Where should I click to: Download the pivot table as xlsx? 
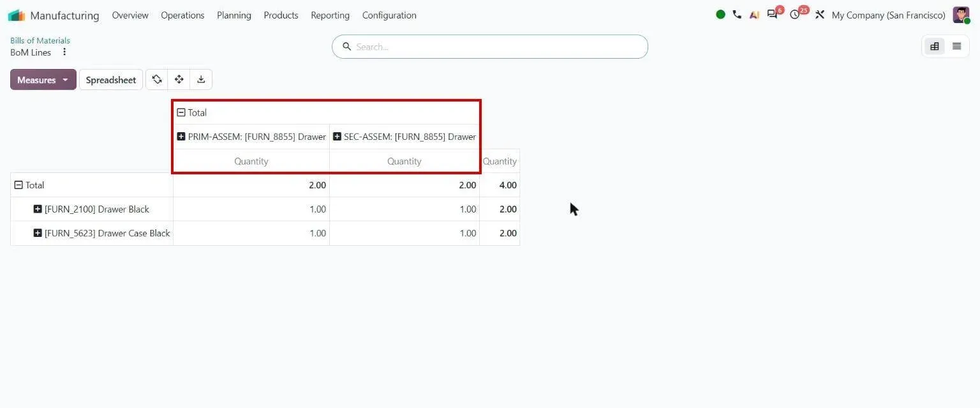pyautogui.click(x=201, y=80)
